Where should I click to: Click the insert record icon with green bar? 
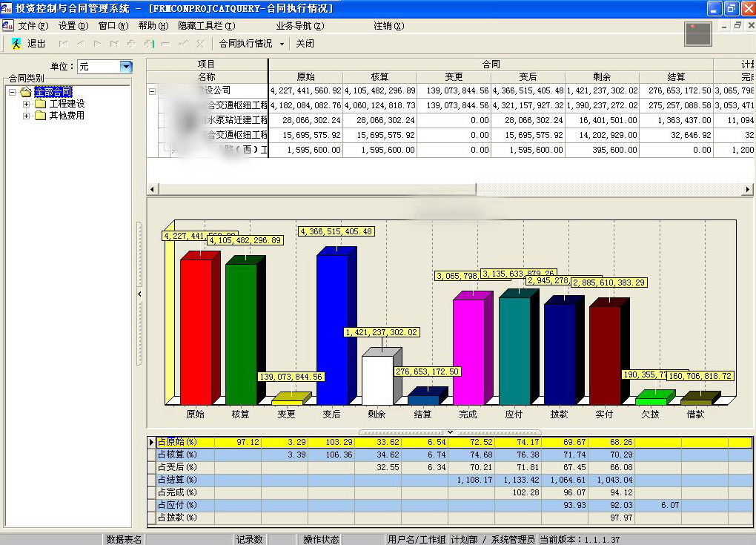click(149, 44)
